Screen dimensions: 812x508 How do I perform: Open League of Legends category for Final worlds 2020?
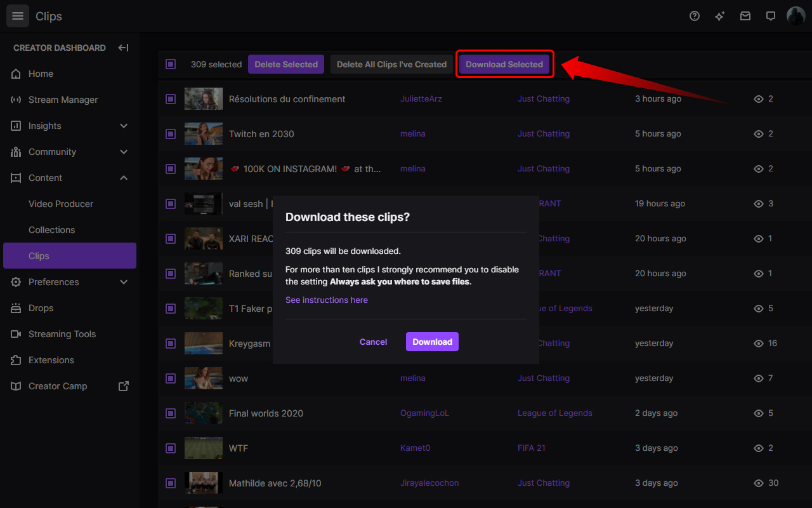555,413
